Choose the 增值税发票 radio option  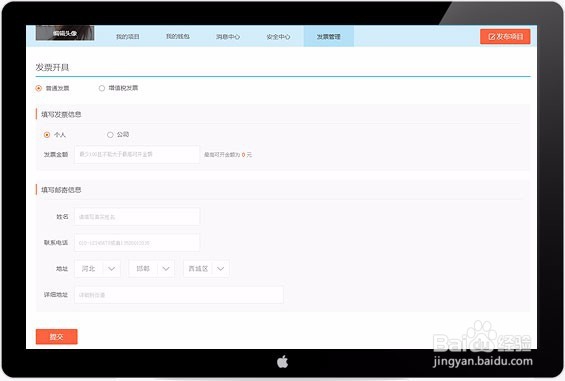click(102, 88)
